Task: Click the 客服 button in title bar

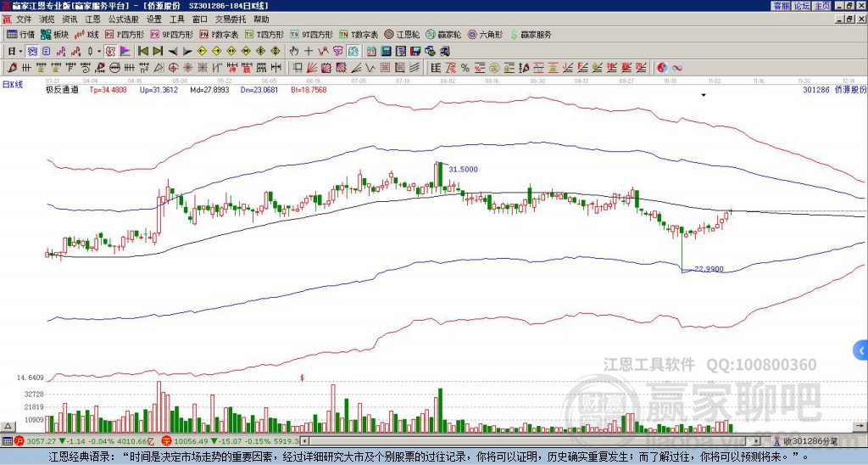Action: [781, 6]
